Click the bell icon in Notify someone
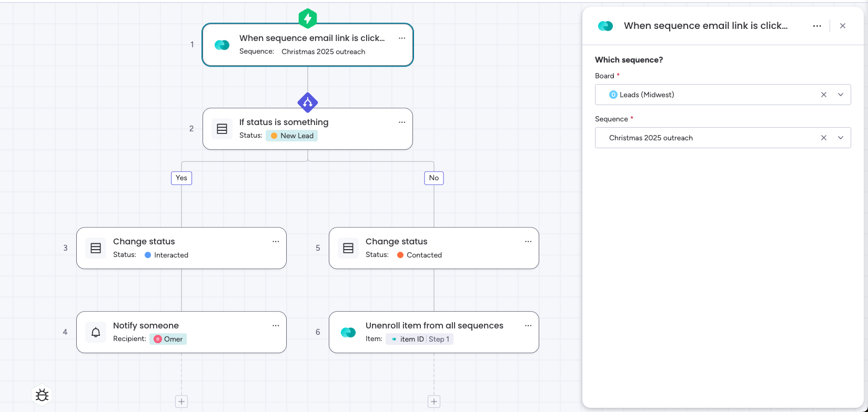This screenshot has height=412, width=868. click(x=96, y=332)
